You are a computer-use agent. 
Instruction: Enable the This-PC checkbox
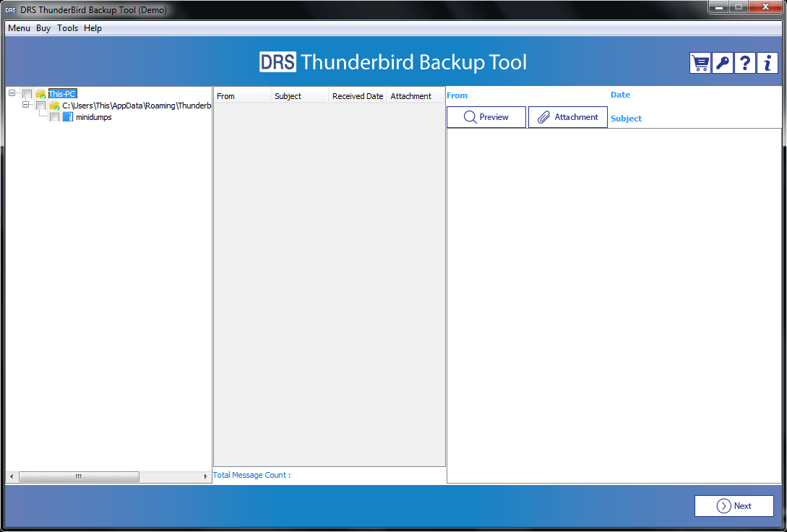tap(27, 93)
